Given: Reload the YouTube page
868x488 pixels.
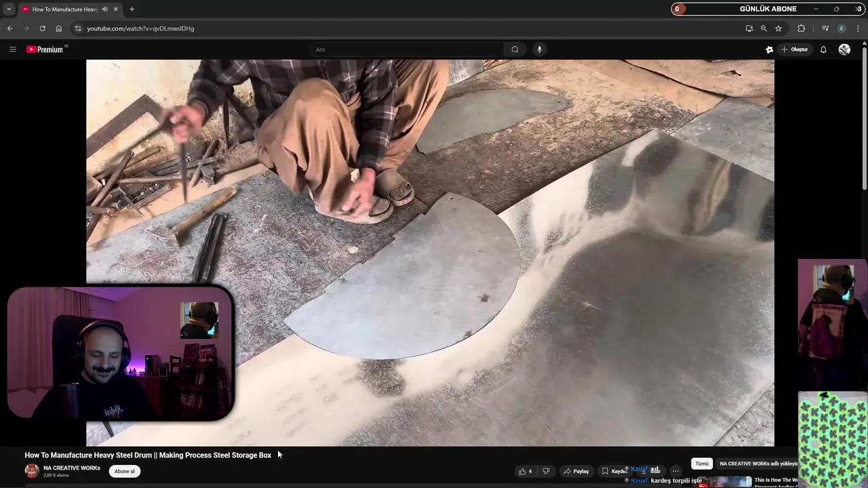Looking at the screenshot, I should pos(42,28).
